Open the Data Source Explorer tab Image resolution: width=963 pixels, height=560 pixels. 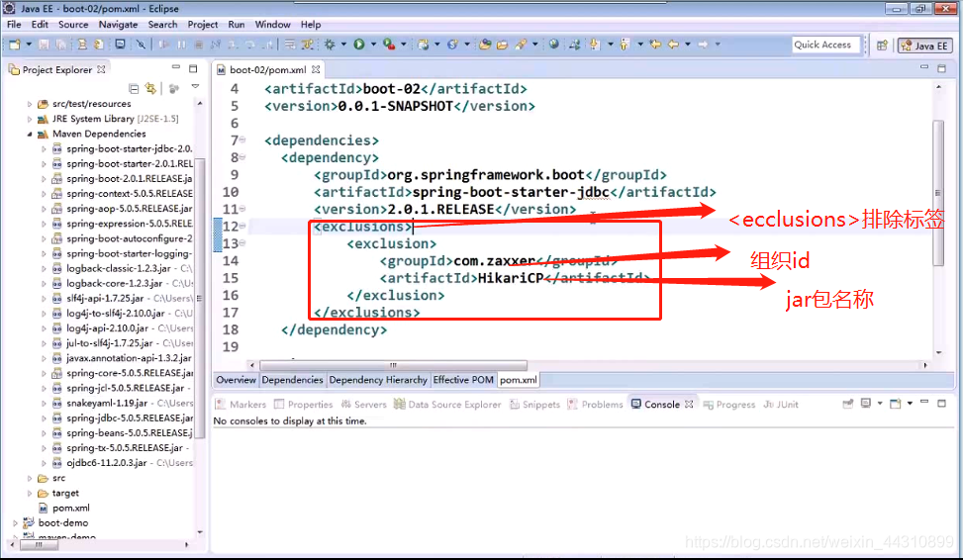(447, 405)
